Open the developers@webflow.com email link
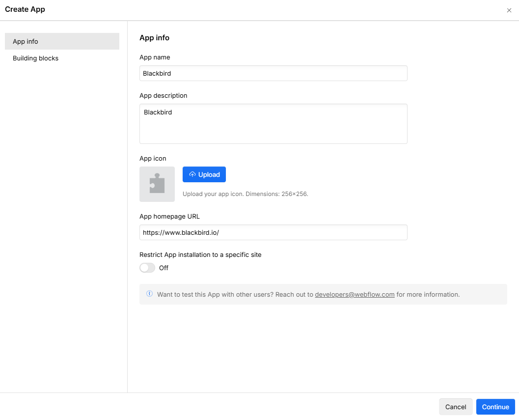The image size is (519, 420). (355, 294)
